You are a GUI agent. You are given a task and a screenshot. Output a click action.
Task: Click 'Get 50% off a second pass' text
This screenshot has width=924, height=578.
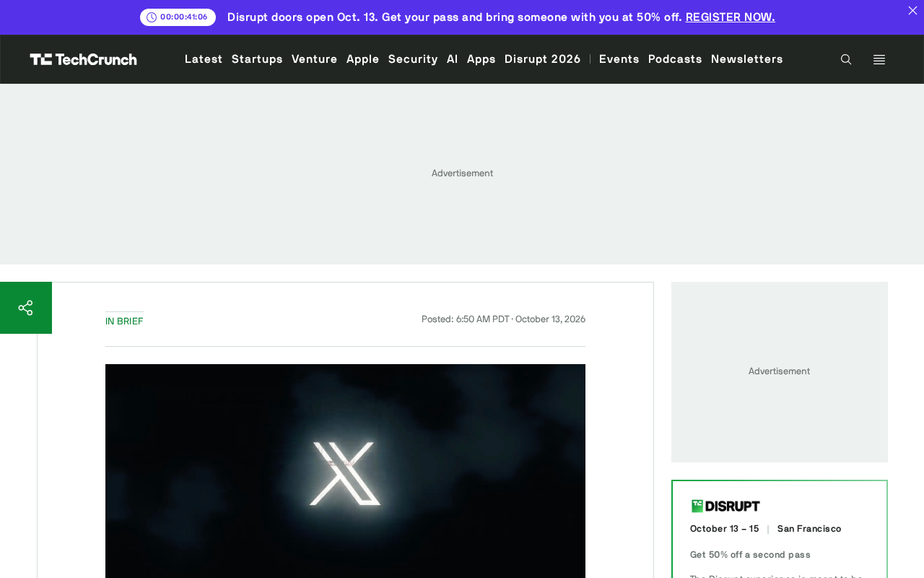tap(750, 555)
